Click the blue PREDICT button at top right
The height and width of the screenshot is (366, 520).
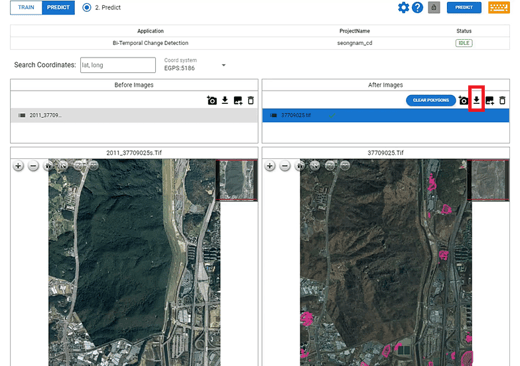click(x=464, y=7)
